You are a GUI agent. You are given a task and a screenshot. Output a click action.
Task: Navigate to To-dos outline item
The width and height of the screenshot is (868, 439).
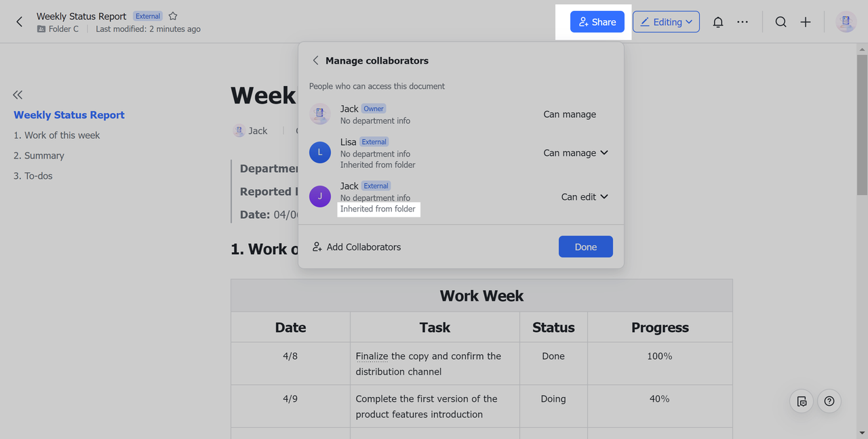tap(33, 176)
